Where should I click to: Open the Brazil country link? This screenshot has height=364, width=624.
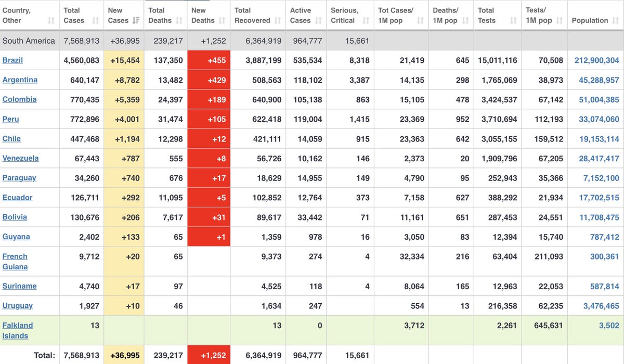[12, 60]
